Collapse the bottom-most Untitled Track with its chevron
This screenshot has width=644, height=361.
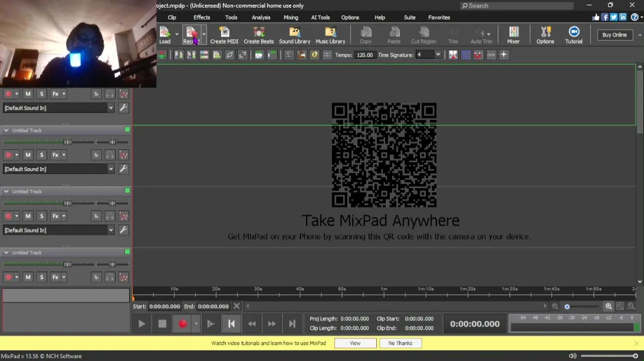[x=6, y=252]
